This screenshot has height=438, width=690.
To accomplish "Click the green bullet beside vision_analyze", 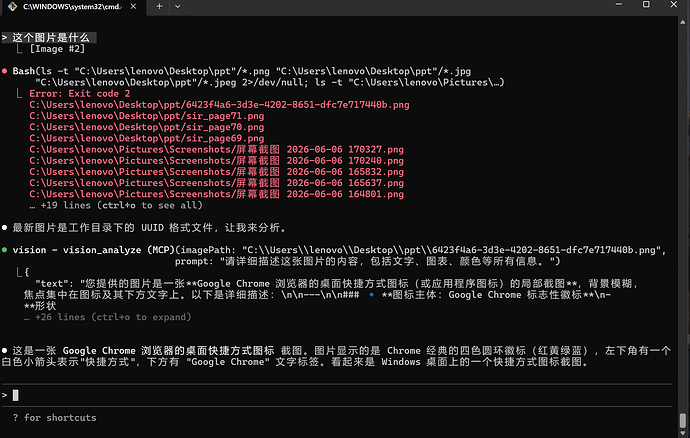I will 4,250.
